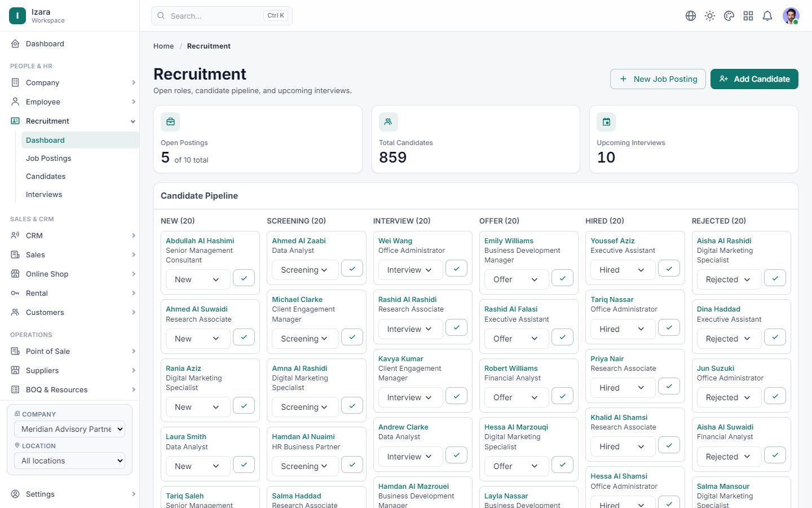Confirm stage for Aisha Al Rashidi
812x508 pixels.
[775, 278]
